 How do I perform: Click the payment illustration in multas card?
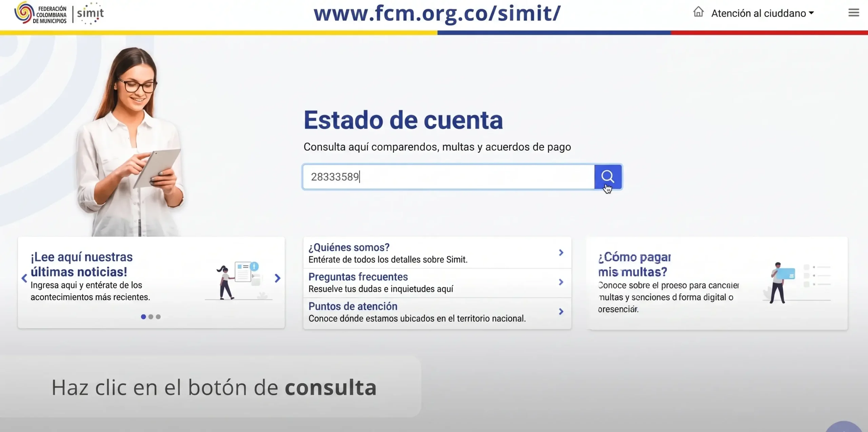click(797, 283)
